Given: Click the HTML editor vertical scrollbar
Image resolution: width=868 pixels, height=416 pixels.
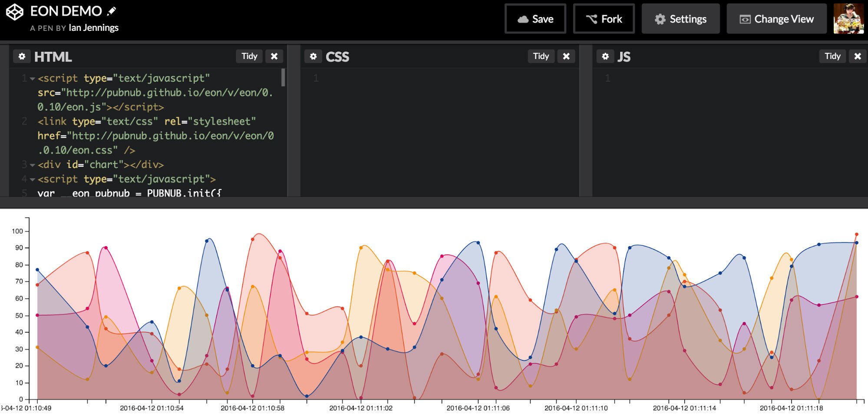Looking at the screenshot, I should coord(283,78).
